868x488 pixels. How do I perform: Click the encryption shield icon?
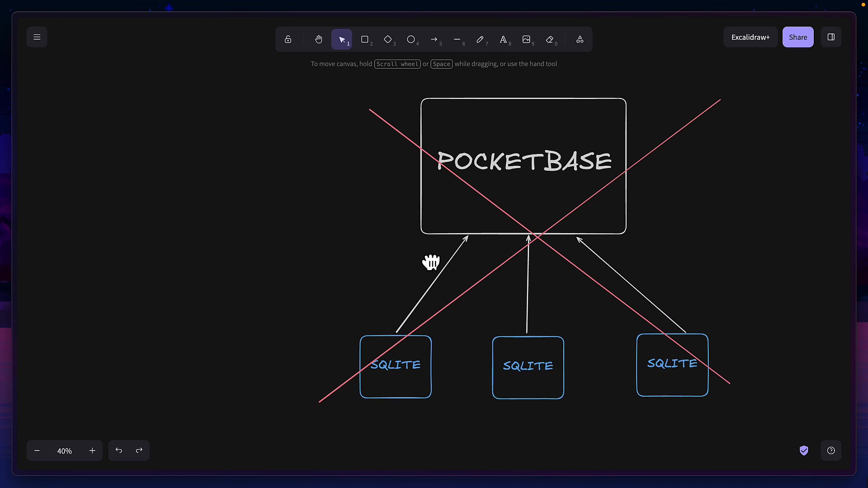804,450
